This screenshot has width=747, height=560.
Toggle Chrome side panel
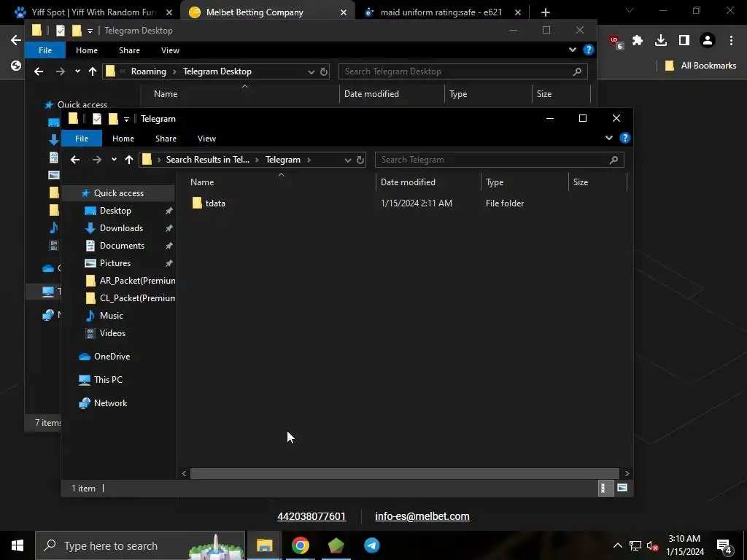[x=684, y=41]
